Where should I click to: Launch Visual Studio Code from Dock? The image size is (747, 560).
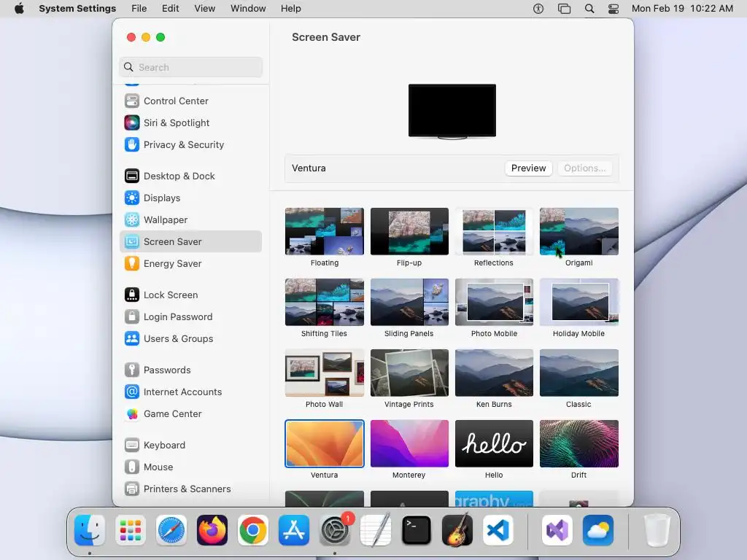pos(498,531)
